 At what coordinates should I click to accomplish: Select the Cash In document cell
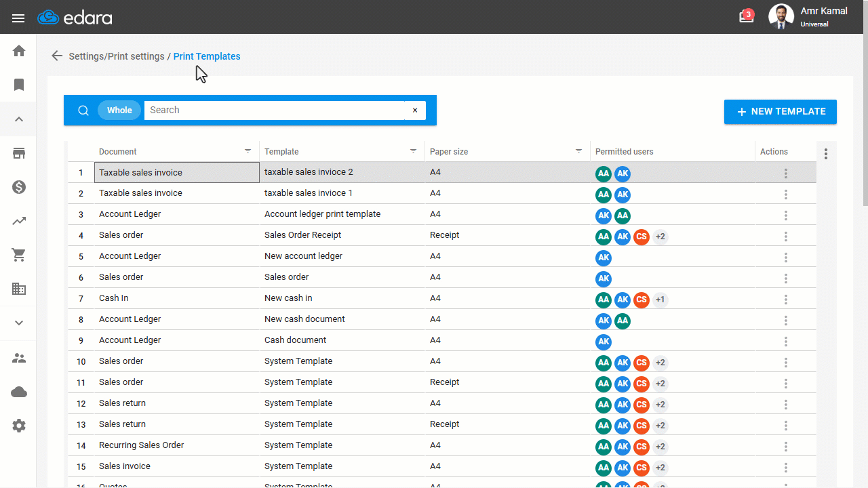177,298
